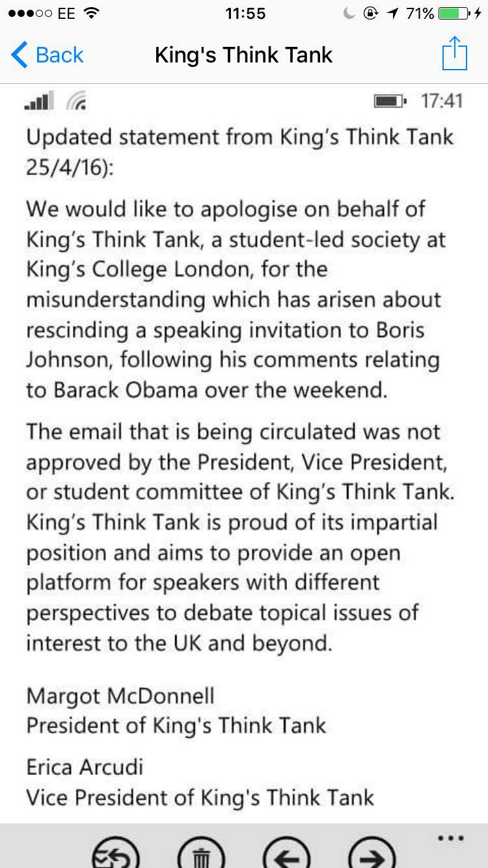
Task: Open the three-dot more options menu
Action: [x=450, y=838]
